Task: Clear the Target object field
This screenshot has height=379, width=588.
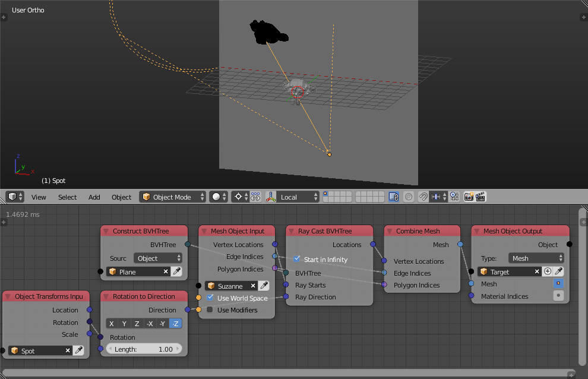Action: (537, 271)
